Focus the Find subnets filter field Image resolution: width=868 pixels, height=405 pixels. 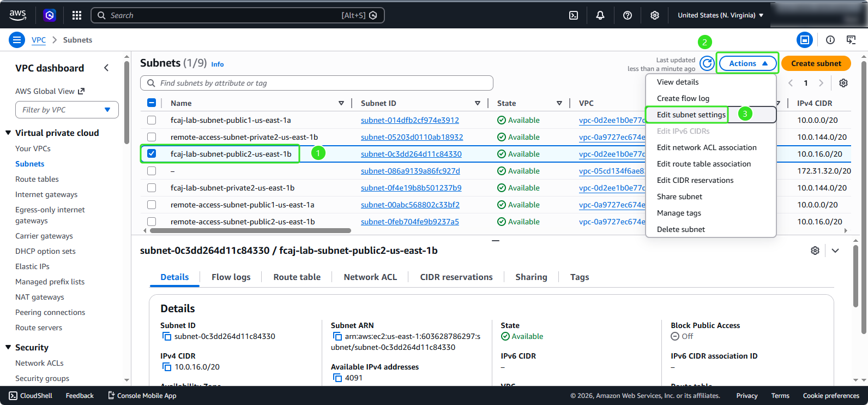(x=317, y=83)
